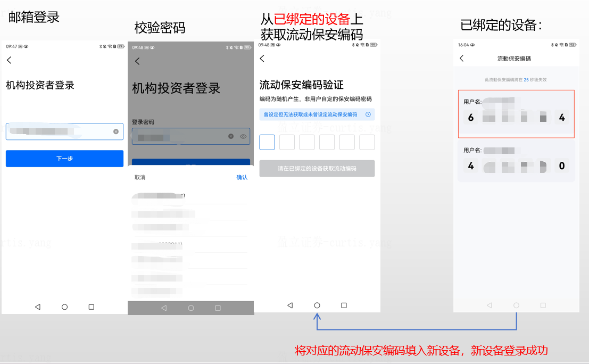Screen dimensions: 589x364
Task: Clear the email input field with X icon
Action: click(x=116, y=131)
